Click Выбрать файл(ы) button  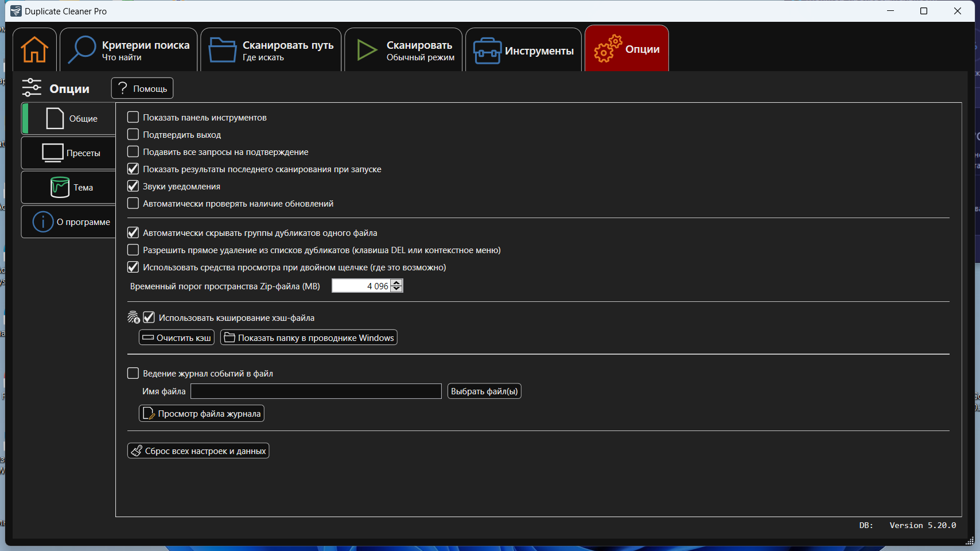(x=484, y=391)
